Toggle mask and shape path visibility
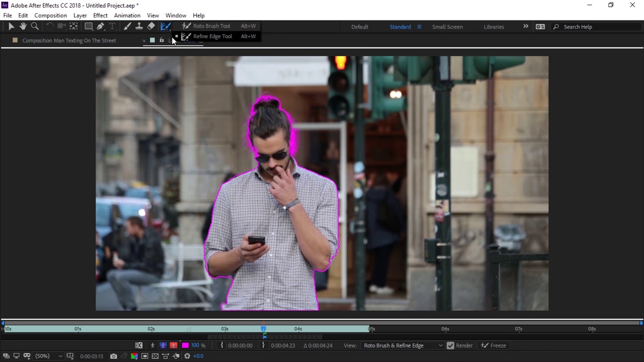Screen dimensions: 644x362 tap(27, 356)
